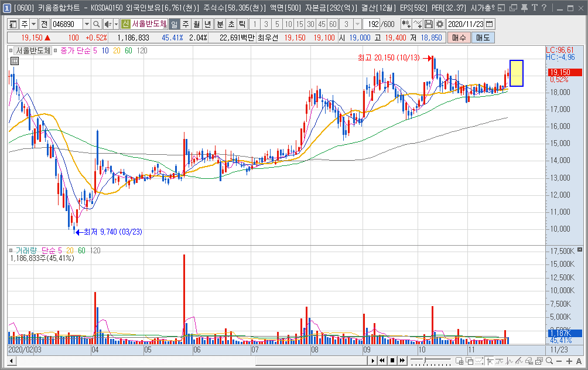588x370 pixels.
Task: Open the stock code search magnifier
Action: pos(97,25)
